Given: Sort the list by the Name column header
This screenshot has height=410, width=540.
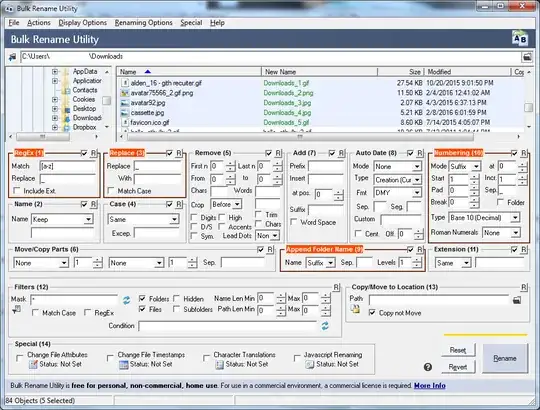Looking at the screenshot, I should click(189, 72).
